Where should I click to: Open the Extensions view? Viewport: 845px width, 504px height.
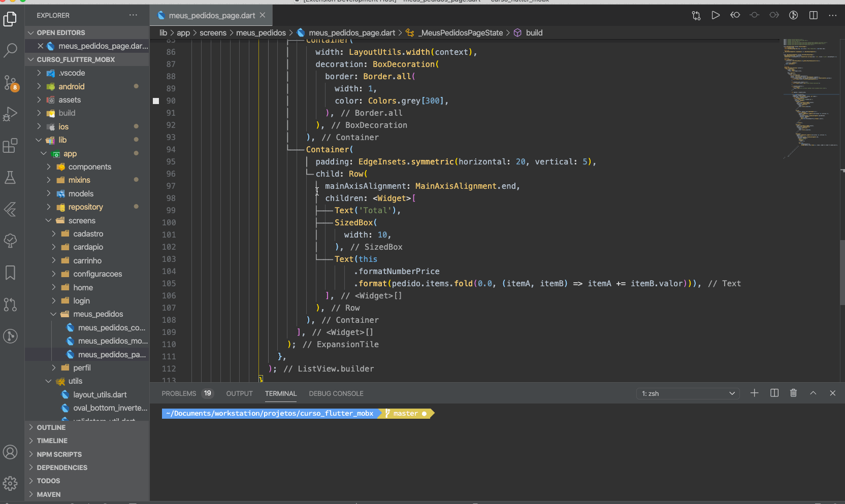(11, 146)
